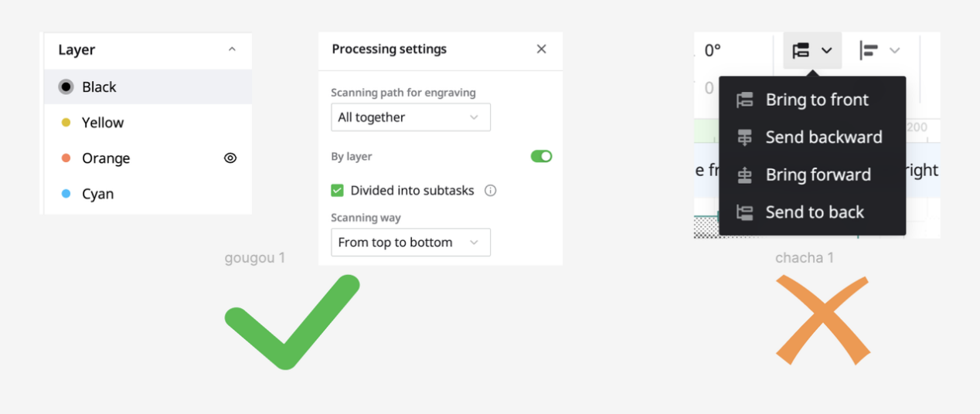This screenshot has width=980, height=414.
Task: Choose Bring forward from the menu
Action: [x=818, y=175]
